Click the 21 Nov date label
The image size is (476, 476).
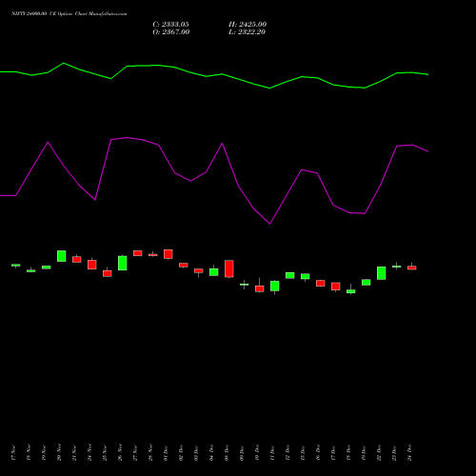click(74, 452)
